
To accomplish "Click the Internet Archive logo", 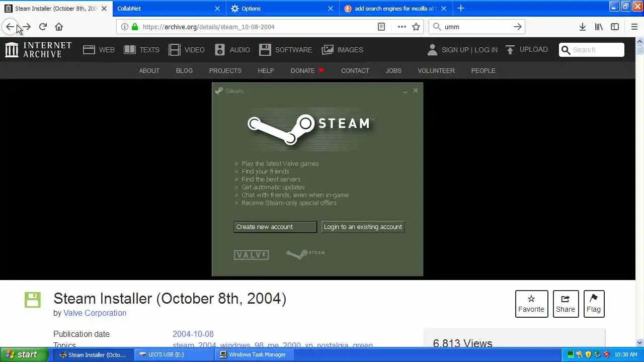I will pyautogui.click(x=38, y=50).
